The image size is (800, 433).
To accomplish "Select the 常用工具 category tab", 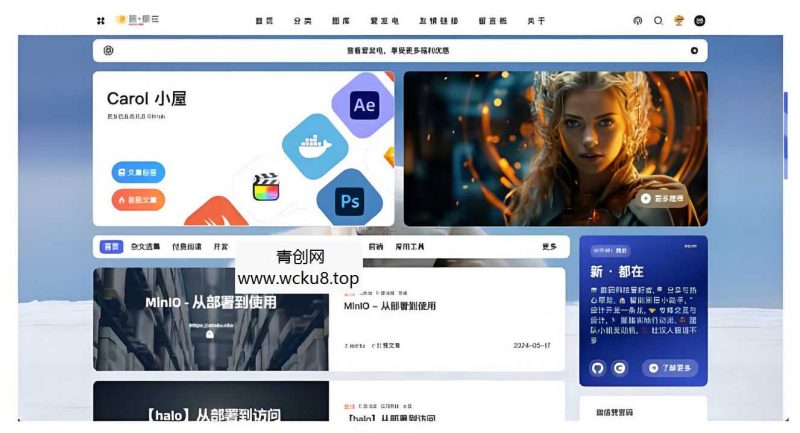I will [410, 247].
